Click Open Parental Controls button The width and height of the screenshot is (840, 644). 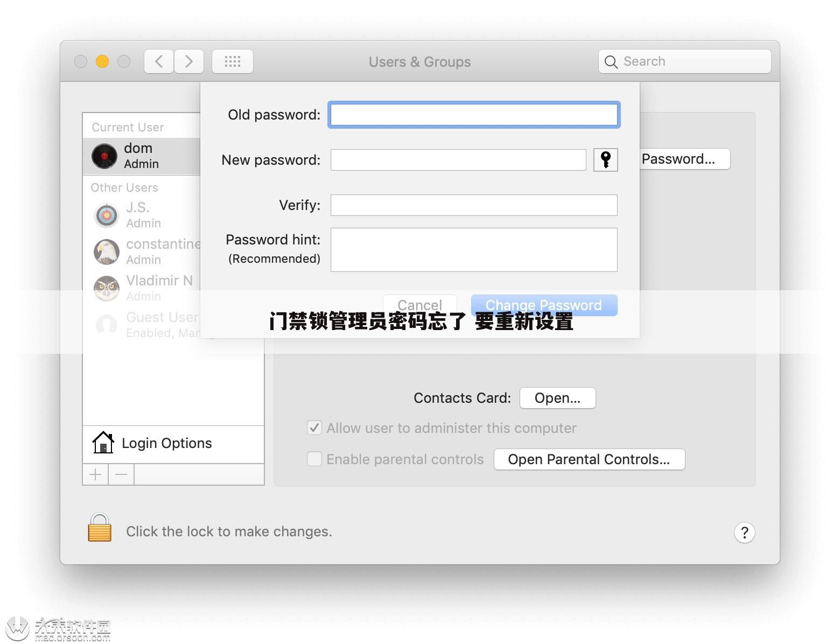pos(589,459)
